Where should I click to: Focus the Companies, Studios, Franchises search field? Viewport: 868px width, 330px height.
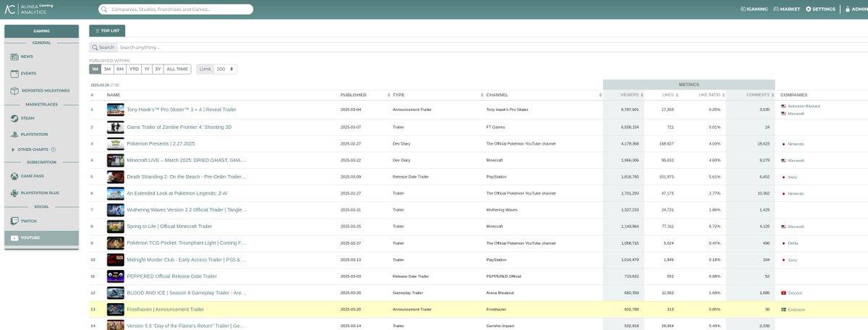coord(176,10)
